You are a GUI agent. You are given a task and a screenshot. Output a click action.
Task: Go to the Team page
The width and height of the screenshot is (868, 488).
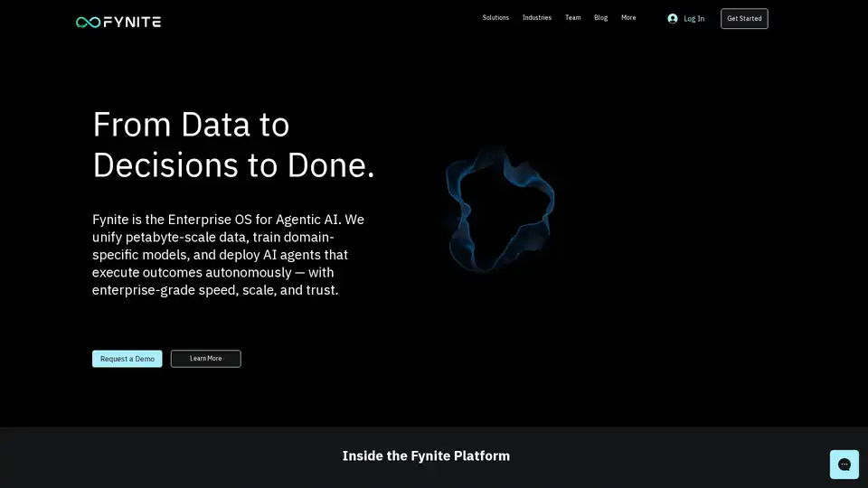coord(572,18)
